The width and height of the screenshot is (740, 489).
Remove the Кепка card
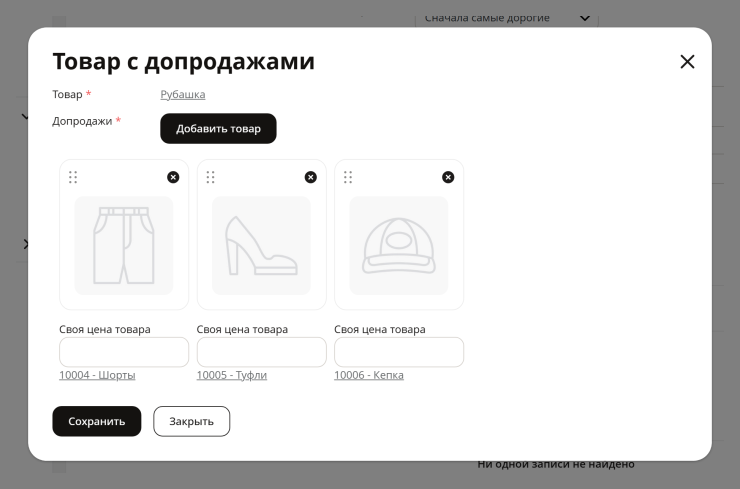[448, 177]
